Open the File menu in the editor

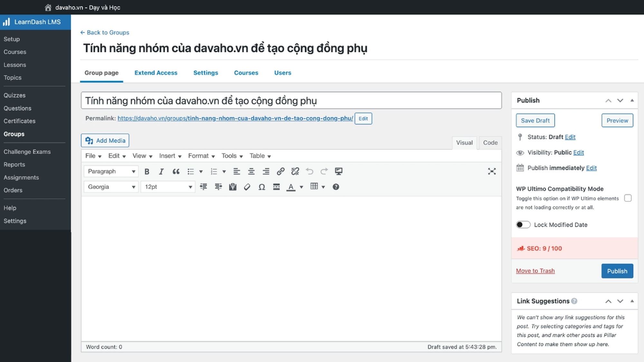(x=93, y=156)
